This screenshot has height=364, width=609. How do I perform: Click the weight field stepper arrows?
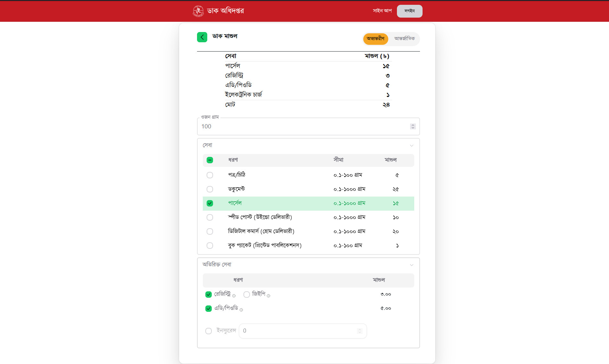point(413,126)
